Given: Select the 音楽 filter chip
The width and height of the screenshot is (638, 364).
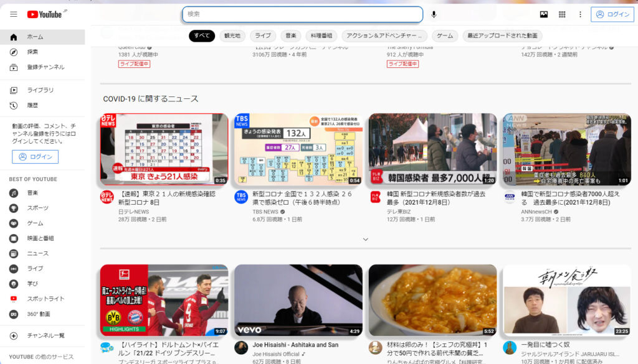Looking at the screenshot, I should [x=291, y=35].
